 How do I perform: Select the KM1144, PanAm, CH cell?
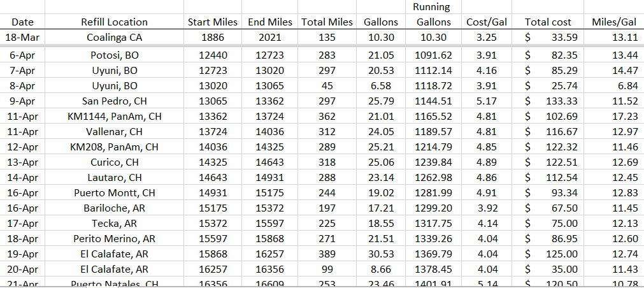[114, 117]
